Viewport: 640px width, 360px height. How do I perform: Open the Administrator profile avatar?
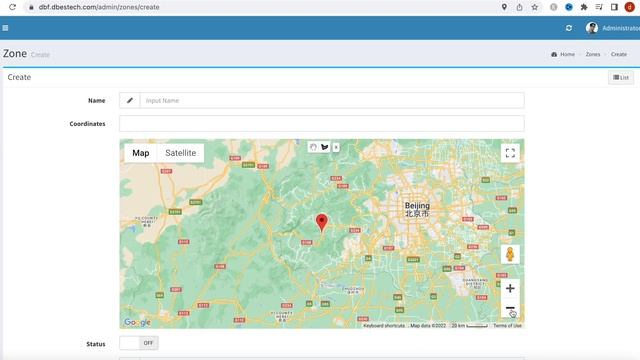point(591,28)
